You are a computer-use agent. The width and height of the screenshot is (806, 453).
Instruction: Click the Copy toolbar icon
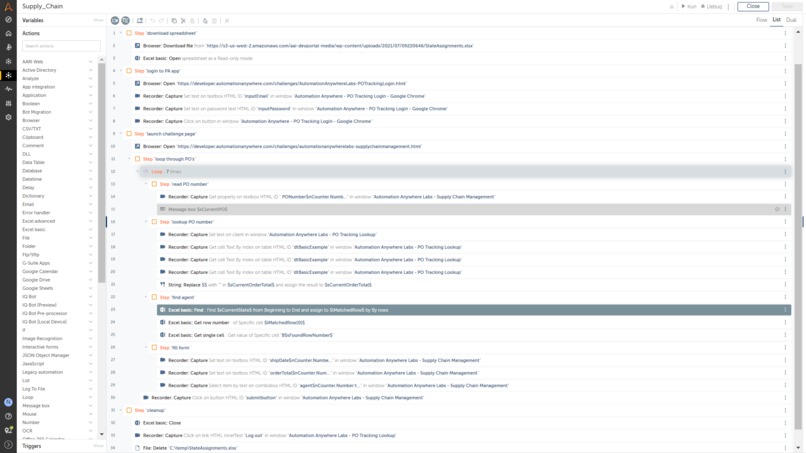tap(174, 21)
